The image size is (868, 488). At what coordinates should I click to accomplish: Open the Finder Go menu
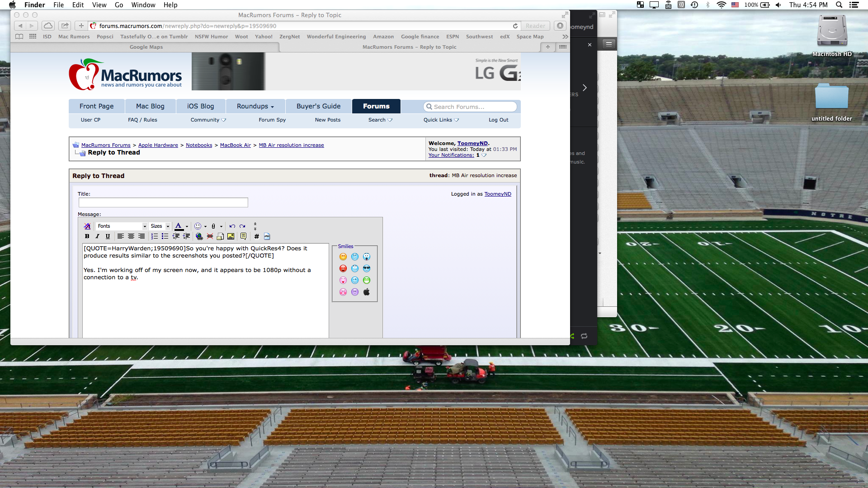(119, 5)
